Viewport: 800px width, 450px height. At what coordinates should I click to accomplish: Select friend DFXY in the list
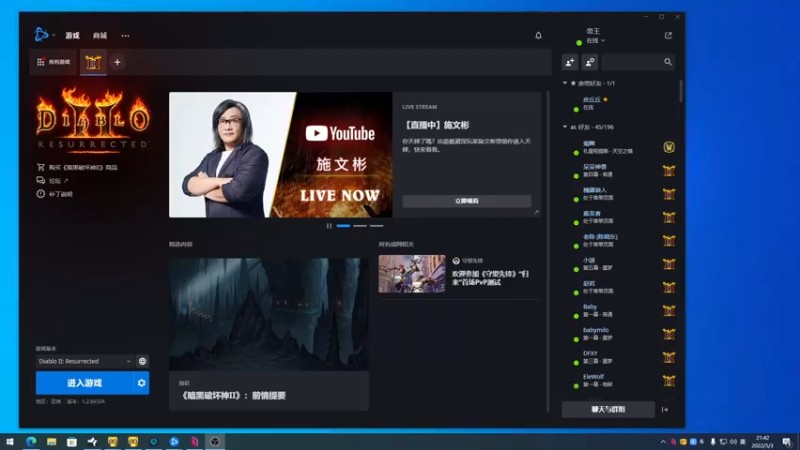617,357
